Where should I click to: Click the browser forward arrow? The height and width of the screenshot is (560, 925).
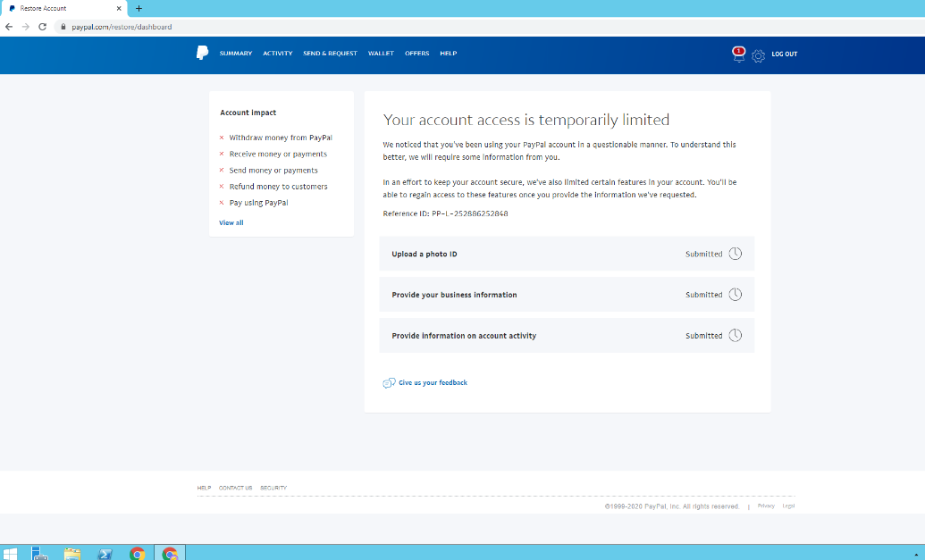point(25,27)
